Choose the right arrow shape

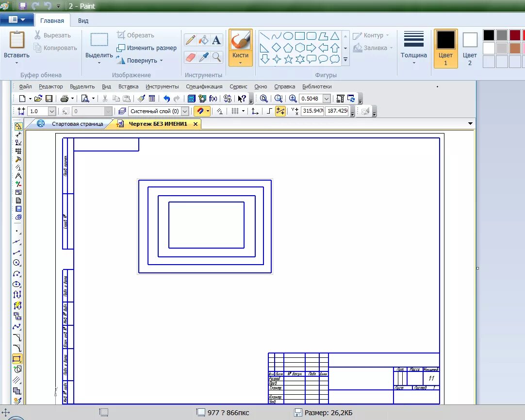312,48
